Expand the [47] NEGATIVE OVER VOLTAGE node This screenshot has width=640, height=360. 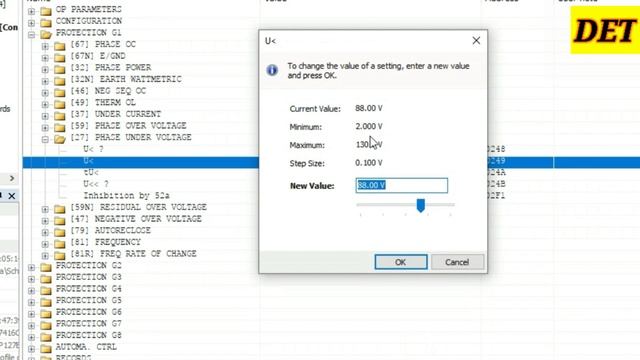[x=45, y=221]
